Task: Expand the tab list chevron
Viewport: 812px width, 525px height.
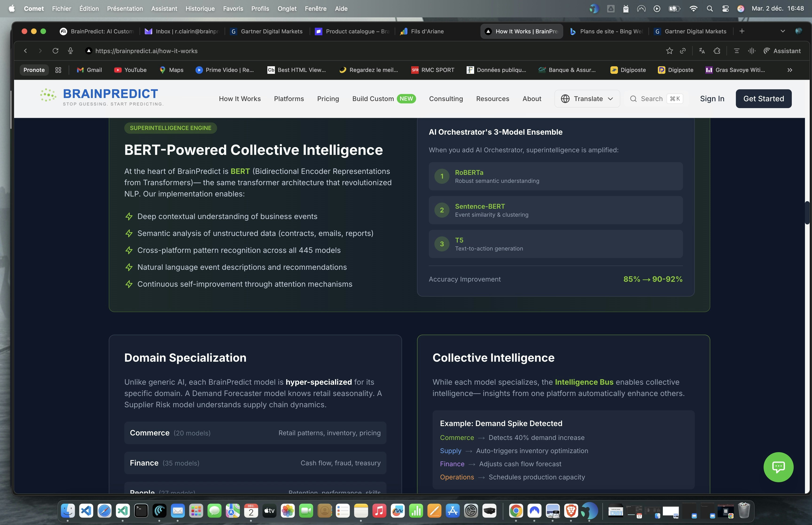Action: (x=782, y=31)
